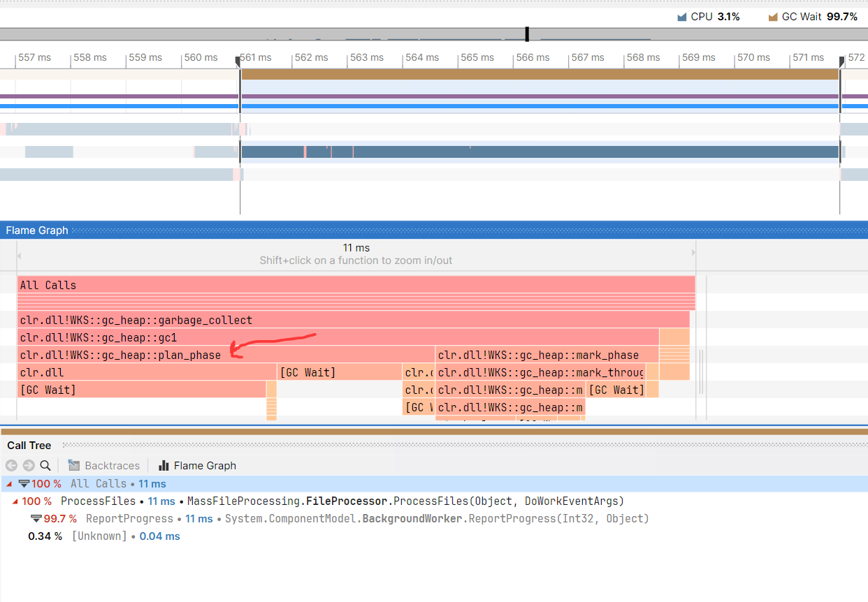Click the left selection handle near 561 ms
The width and height of the screenshot is (868, 602).
click(x=238, y=62)
